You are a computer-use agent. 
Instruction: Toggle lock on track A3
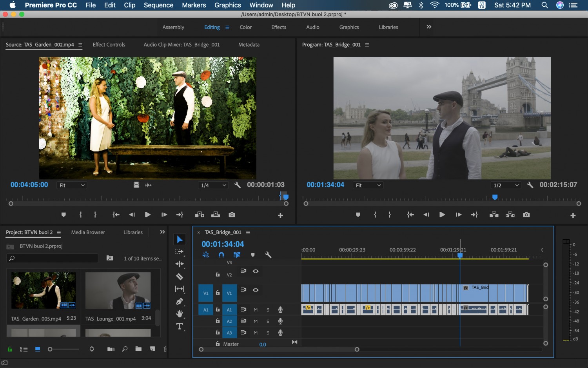[x=218, y=332]
